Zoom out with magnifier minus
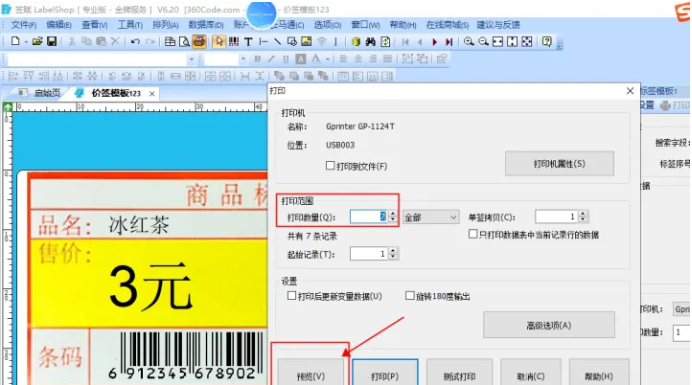The height and width of the screenshot is (385, 692). tap(483, 42)
